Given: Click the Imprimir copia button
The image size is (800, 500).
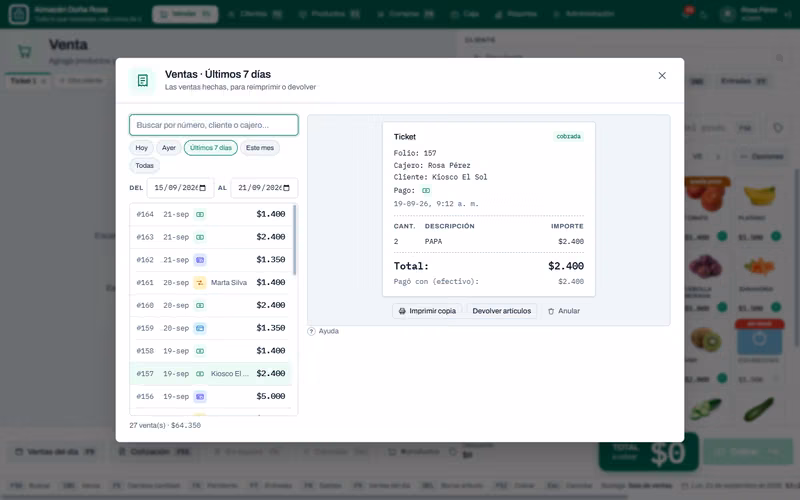Looking at the screenshot, I should coord(427,311).
